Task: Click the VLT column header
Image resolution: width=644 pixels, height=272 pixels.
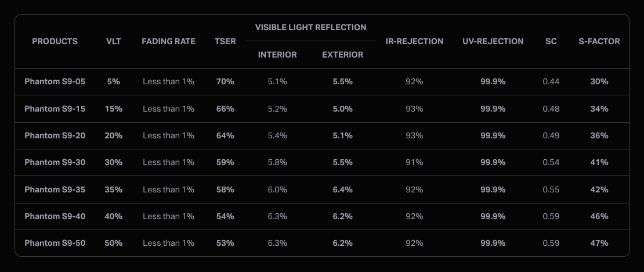Action: pyautogui.click(x=113, y=41)
